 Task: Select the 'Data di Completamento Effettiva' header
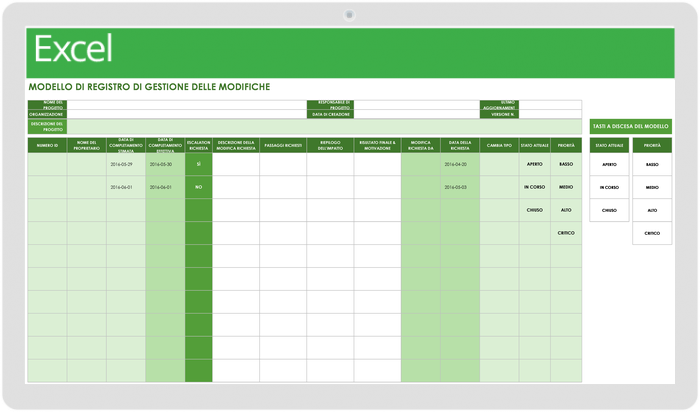pyautogui.click(x=165, y=146)
